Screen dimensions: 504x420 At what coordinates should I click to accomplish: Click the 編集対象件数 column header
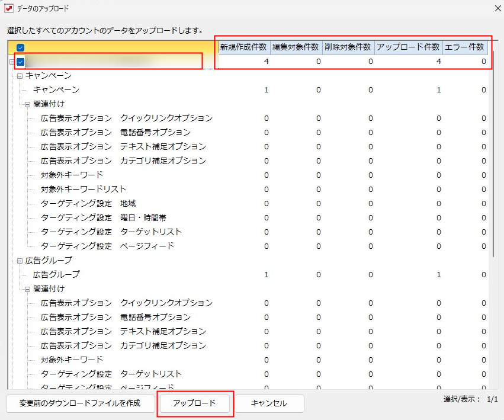pyautogui.click(x=296, y=47)
